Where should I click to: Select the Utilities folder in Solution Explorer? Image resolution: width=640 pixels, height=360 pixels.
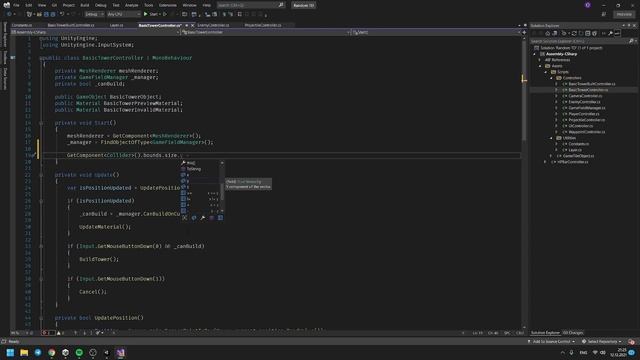[x=569, y=138]
